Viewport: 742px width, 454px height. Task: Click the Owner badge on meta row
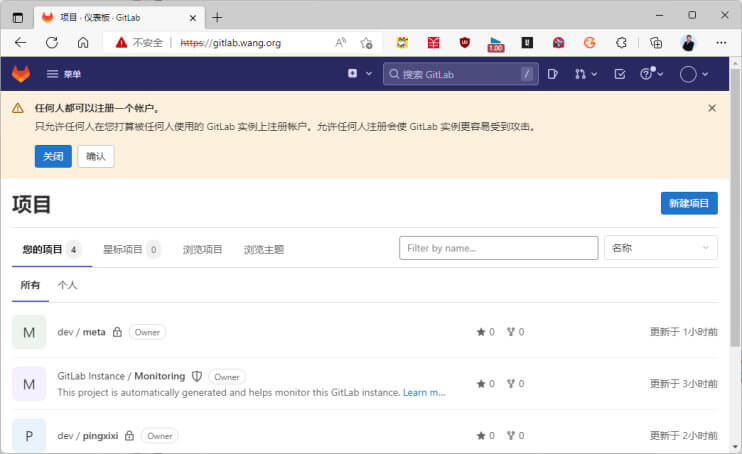pyautogui.click(x=147, y=332)
